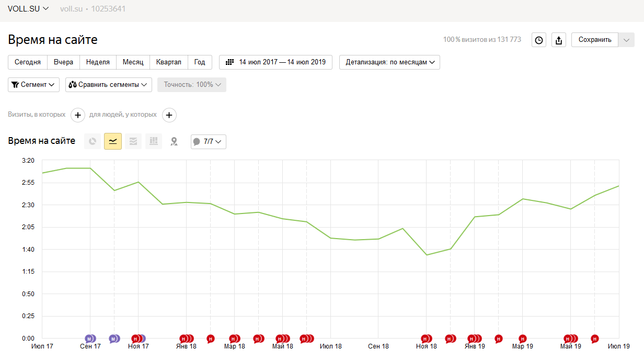Click red marker between Ноя 18 and Янв 19

pos(448,339)
